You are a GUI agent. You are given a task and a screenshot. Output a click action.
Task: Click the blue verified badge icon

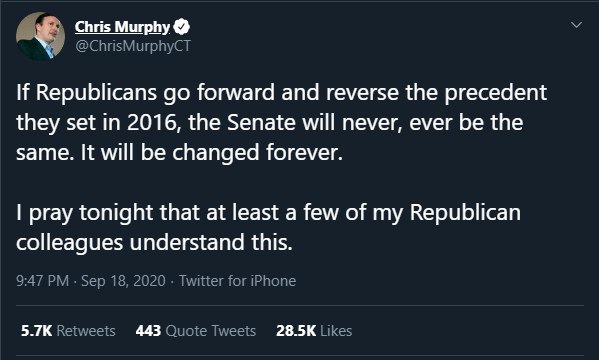(x=181, y=27)
